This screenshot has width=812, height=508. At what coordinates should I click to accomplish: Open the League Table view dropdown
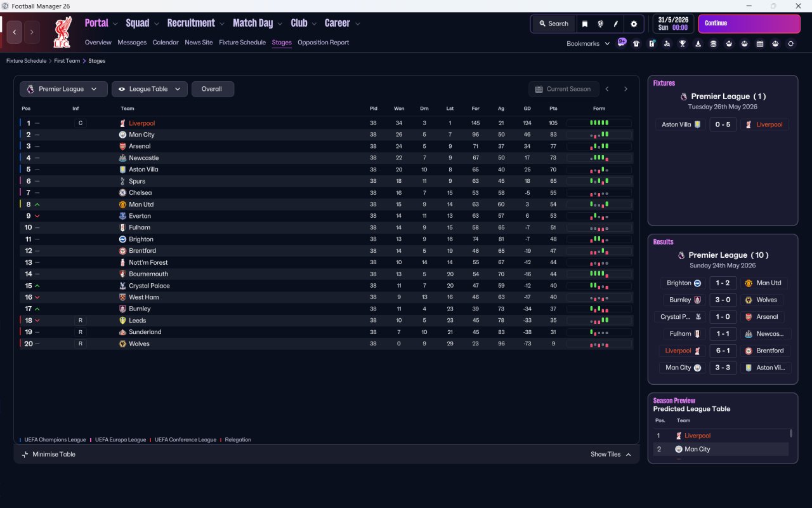point(150,89)
